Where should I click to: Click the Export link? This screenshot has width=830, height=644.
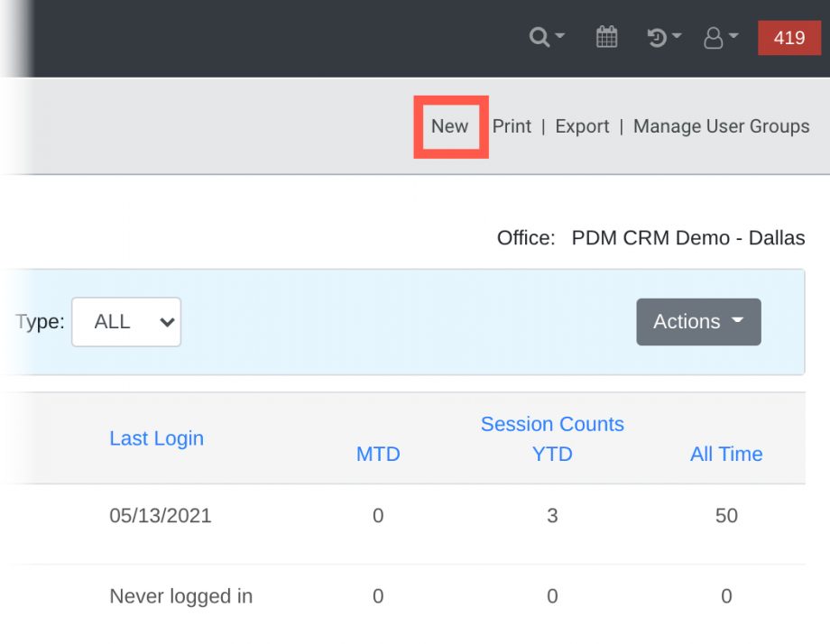(582, 126)
